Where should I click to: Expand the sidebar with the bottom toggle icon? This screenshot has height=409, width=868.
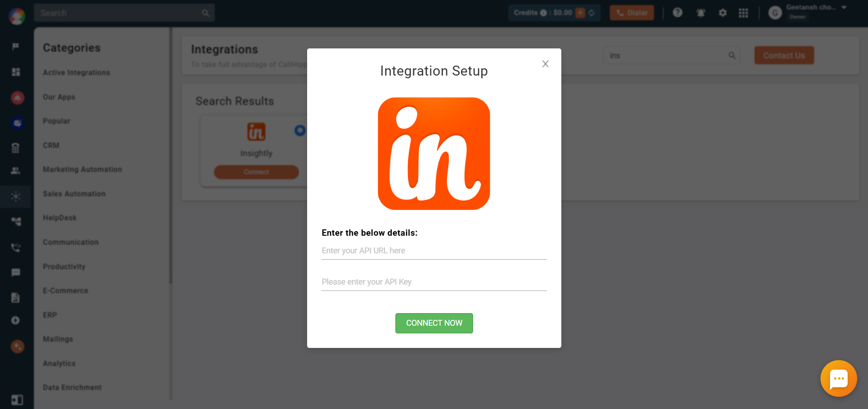[x=17, y=400]
